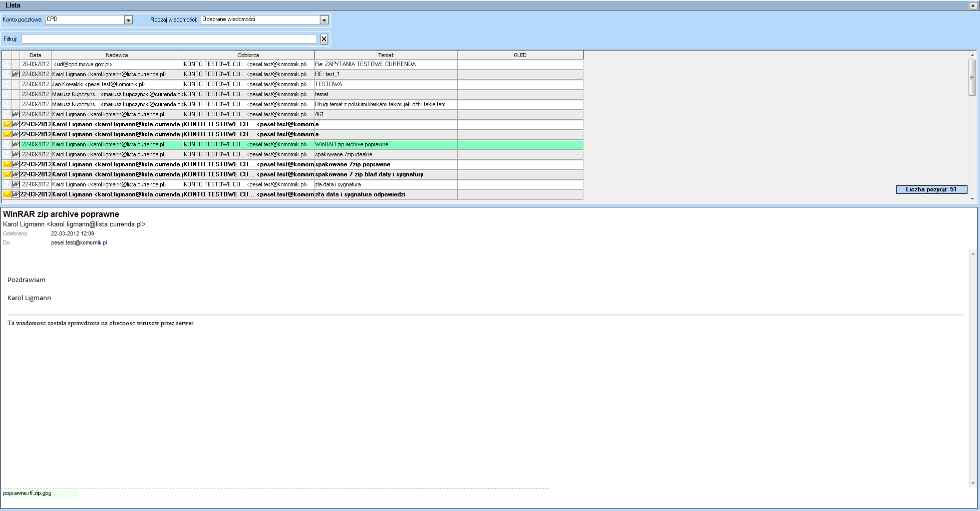Screen dimensions: 980x511
Task: Sort by the 'Odbiorca' column header
Action: point(248,55)
